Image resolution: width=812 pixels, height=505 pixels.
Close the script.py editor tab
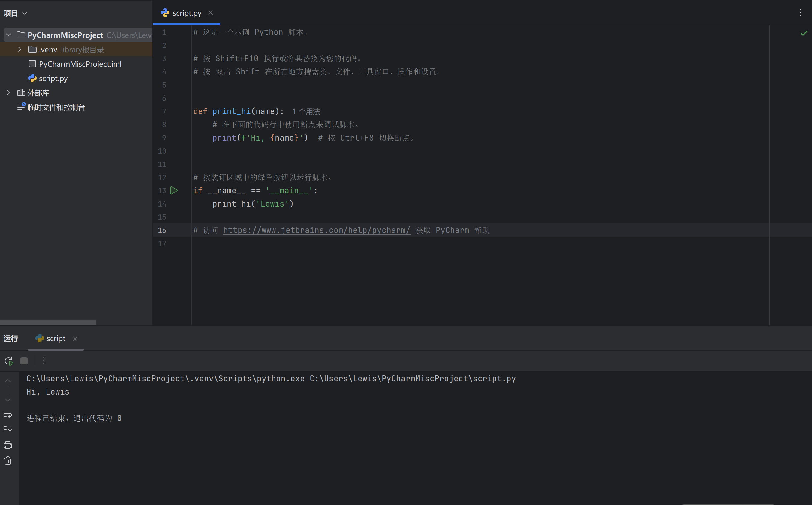(x=211, y=13)
